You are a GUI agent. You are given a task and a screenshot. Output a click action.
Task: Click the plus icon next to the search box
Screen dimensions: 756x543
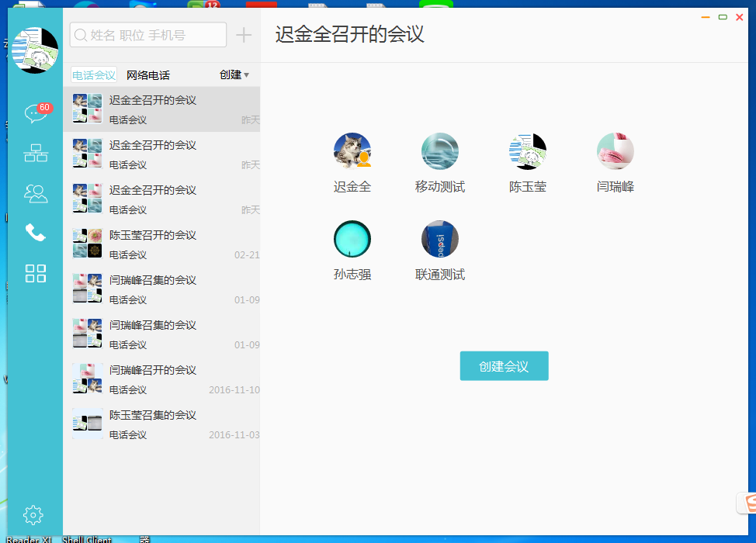tap(243, 35)
